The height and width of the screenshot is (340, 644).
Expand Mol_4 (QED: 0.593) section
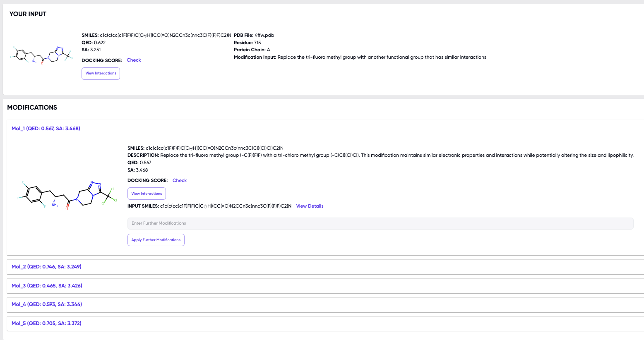[47, 304]
